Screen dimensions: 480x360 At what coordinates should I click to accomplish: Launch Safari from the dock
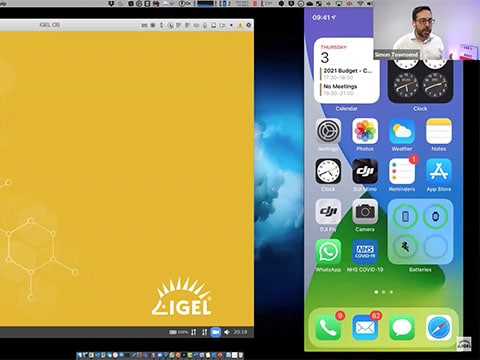439,327
